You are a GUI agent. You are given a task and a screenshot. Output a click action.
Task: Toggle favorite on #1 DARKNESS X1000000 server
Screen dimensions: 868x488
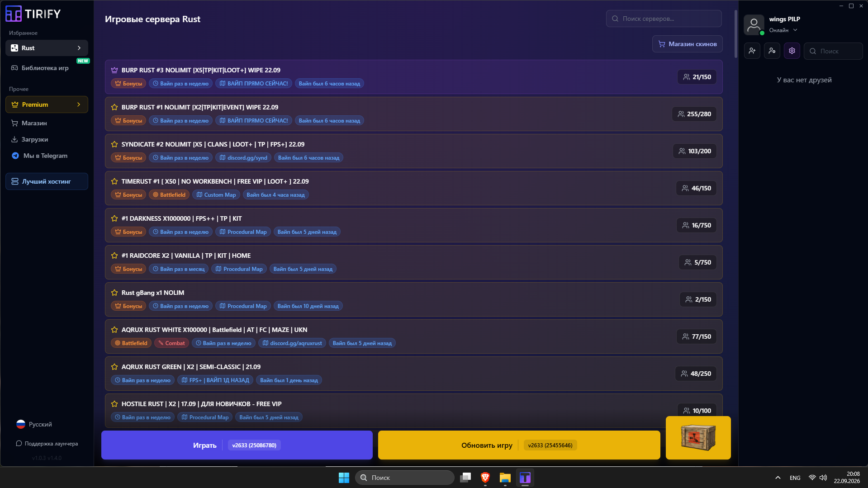[114, 218]
